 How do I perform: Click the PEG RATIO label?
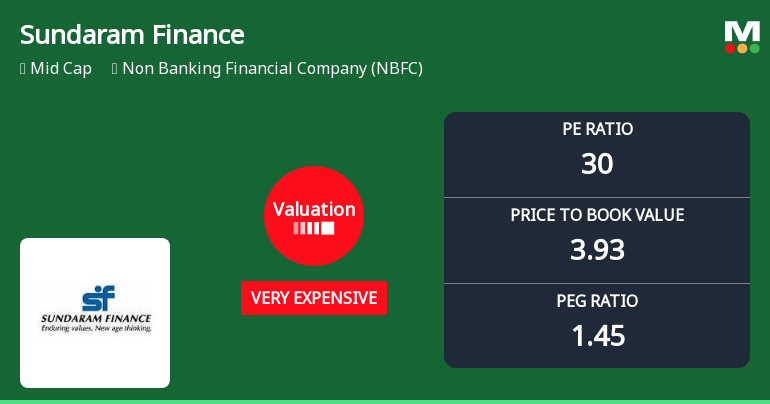pos(597,301)
